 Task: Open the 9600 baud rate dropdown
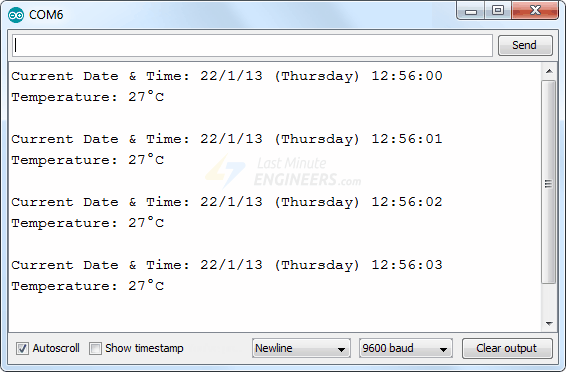[x=406, y=348]
